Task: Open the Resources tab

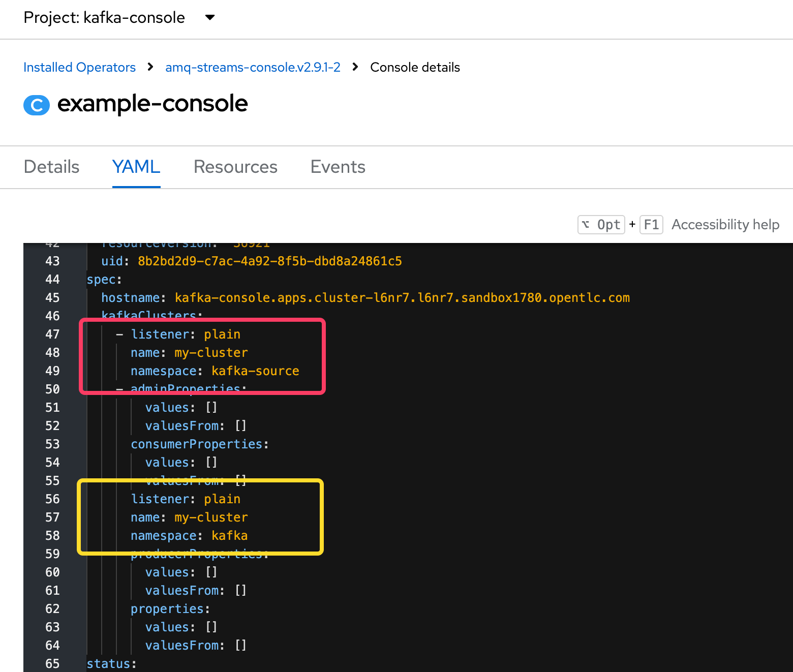Action: pyautogui.click(x=235, y=167)
